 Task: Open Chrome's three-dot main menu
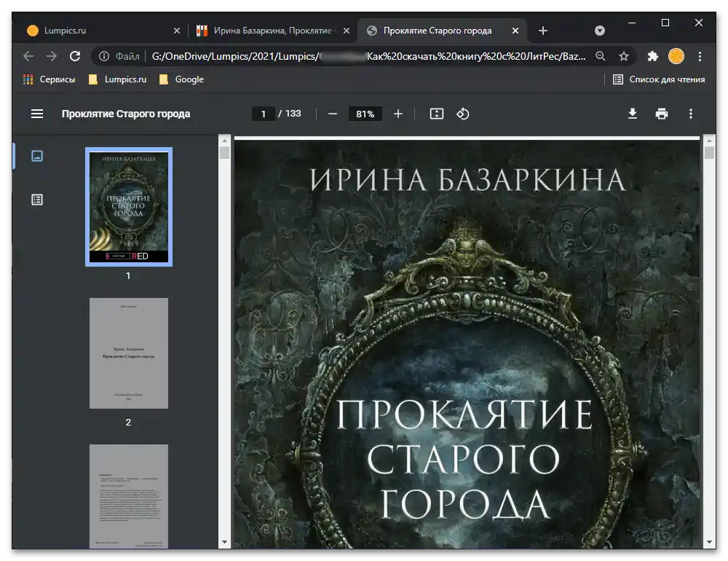[700, 56]
